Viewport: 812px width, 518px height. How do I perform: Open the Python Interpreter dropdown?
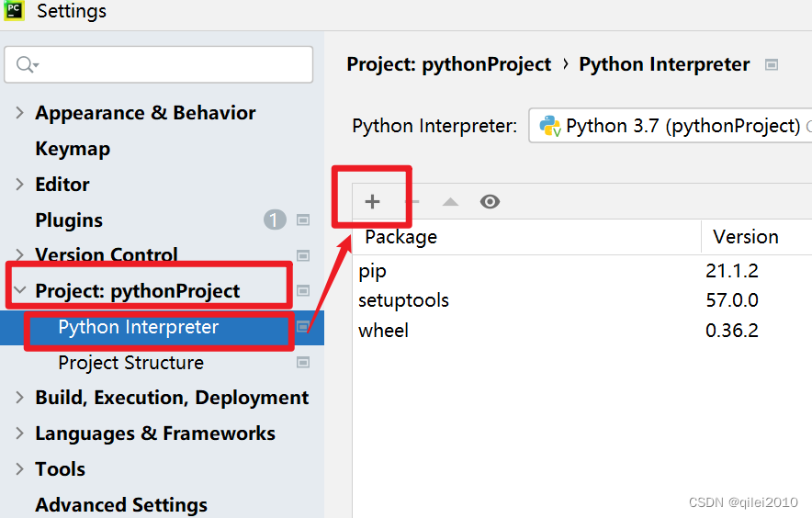coord(671,126)
